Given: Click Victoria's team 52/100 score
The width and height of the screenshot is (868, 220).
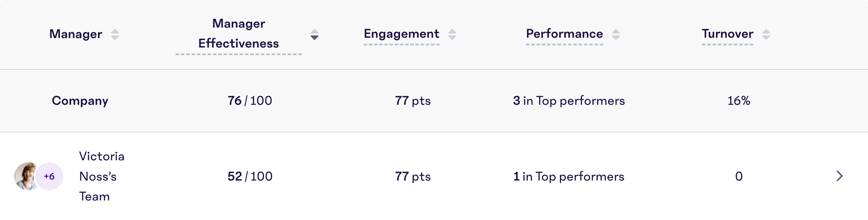Looking at the screenshot, I should [x=250, y=176].
